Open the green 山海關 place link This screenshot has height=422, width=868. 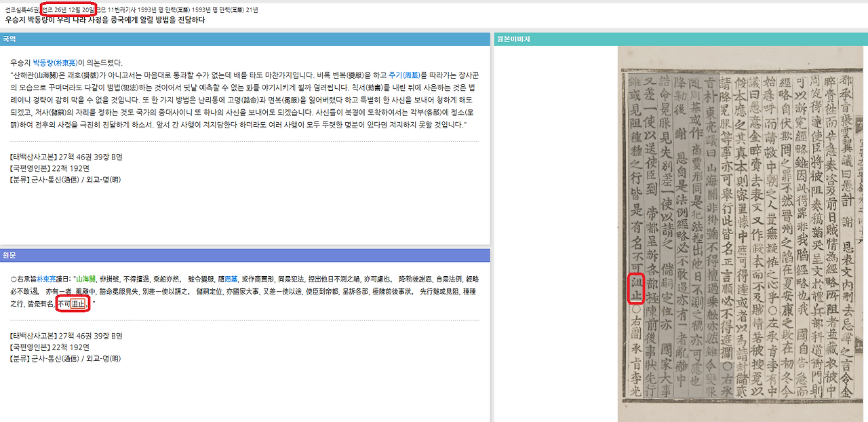pos(87,279)
